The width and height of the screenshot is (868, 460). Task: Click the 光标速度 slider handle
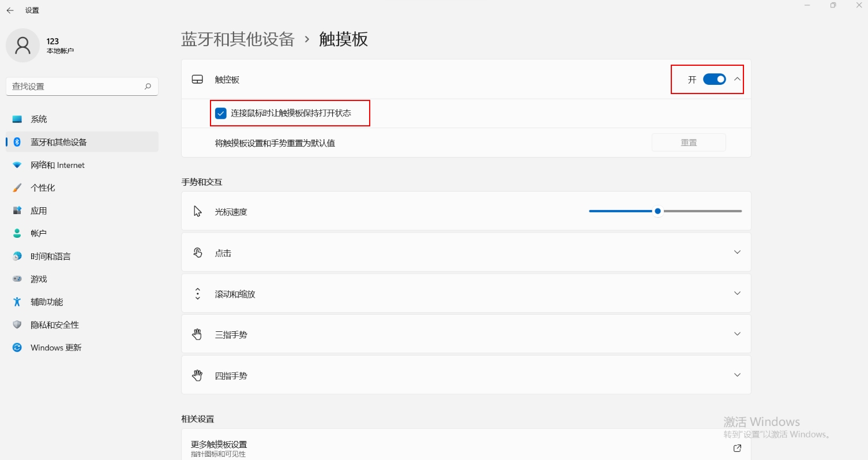(657, 211)
